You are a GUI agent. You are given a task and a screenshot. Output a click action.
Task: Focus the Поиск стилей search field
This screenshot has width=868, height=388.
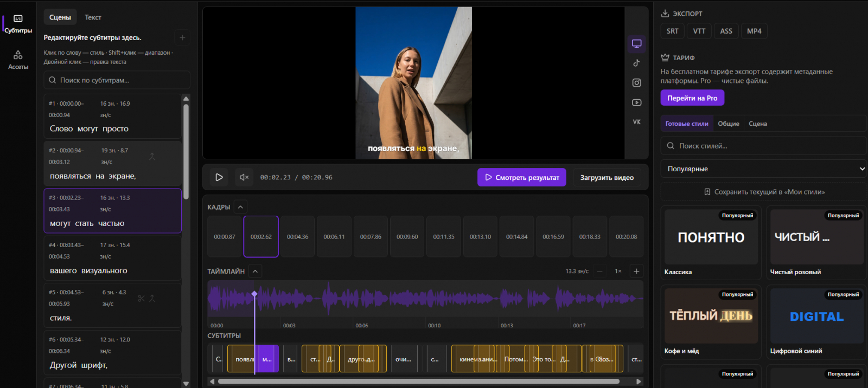pos(764,146)
